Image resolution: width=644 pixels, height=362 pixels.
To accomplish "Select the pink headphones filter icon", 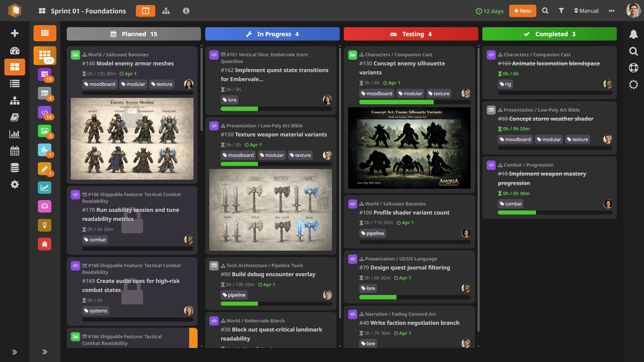I will click(x=45, y=206).
